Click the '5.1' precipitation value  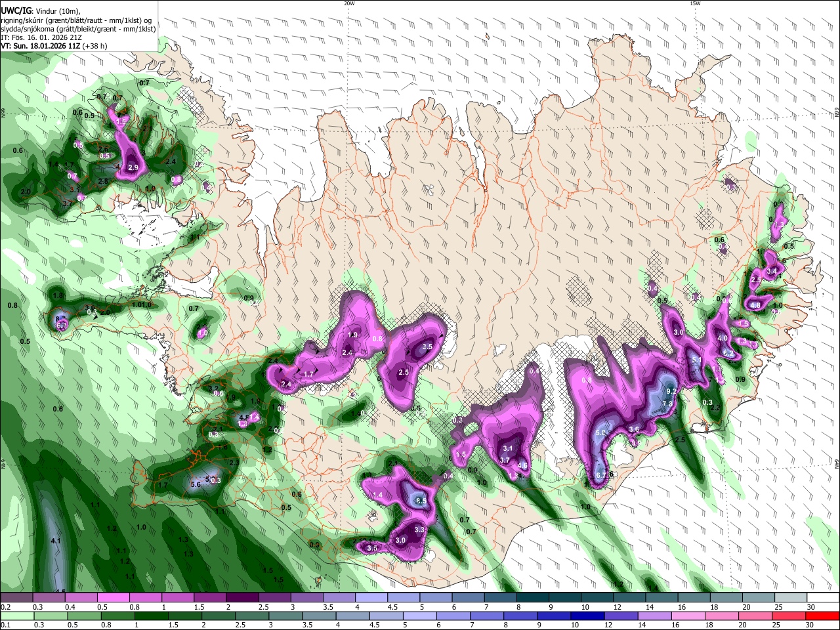tap(696, 361)
